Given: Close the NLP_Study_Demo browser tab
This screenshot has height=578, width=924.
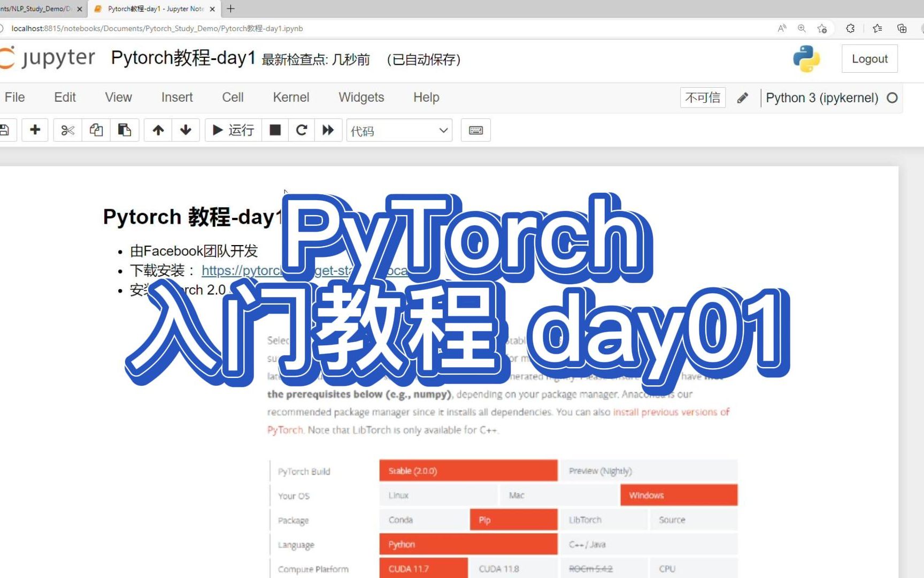Looking at the screenshot, I should pos(80,9).
